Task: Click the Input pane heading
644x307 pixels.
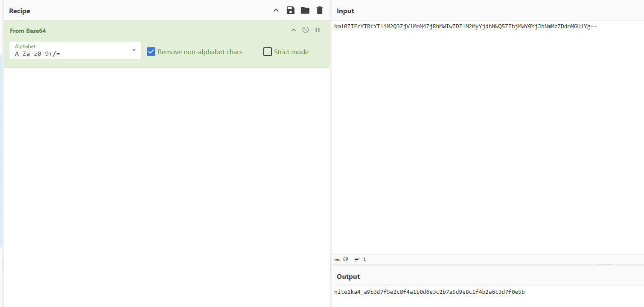Action: pos(345,11)
